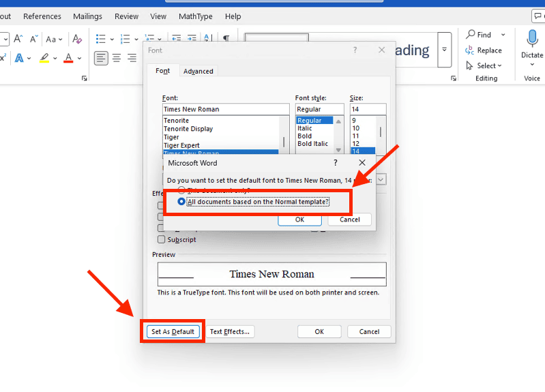The height and width of the screenshot is (392, 545).
Task: Select Center alignment icon
Action: [117, 58]
